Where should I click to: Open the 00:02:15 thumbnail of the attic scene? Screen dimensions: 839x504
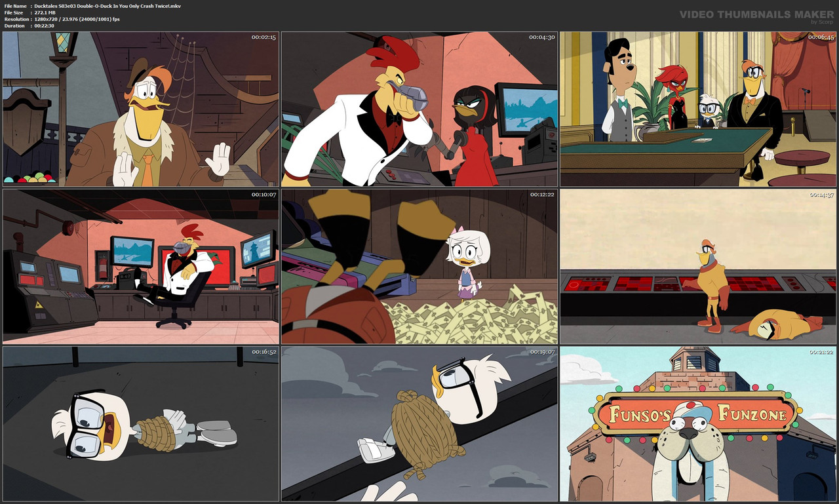[141, 108]
